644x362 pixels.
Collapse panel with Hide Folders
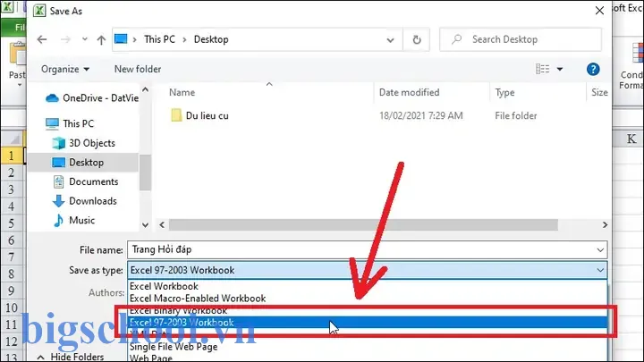point(71,357)
